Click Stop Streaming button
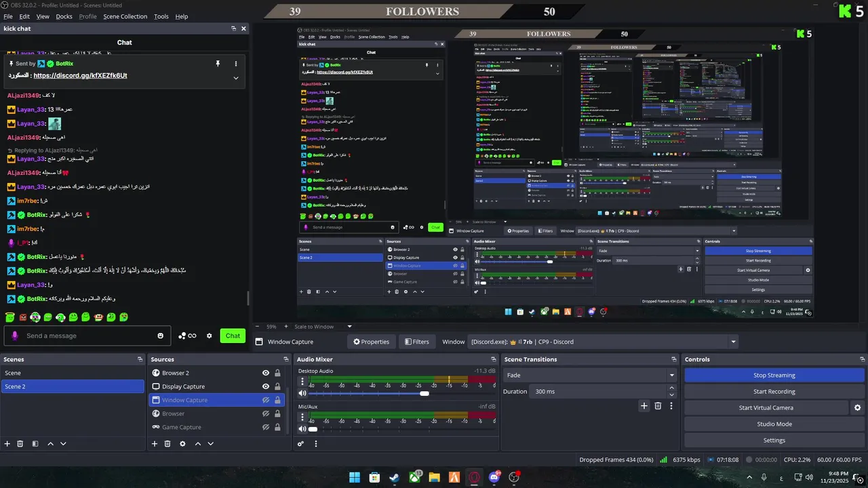 point(774,375)
